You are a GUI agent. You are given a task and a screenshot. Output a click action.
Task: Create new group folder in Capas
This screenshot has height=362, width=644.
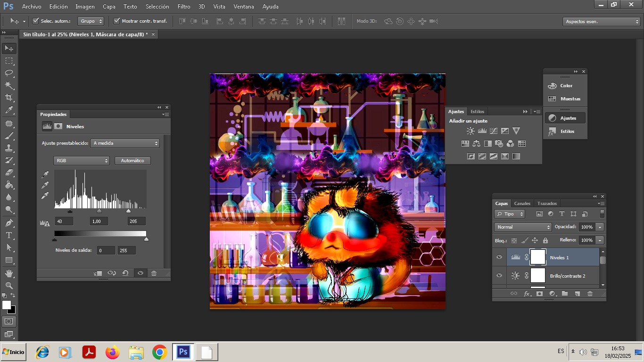coord(565,294)
